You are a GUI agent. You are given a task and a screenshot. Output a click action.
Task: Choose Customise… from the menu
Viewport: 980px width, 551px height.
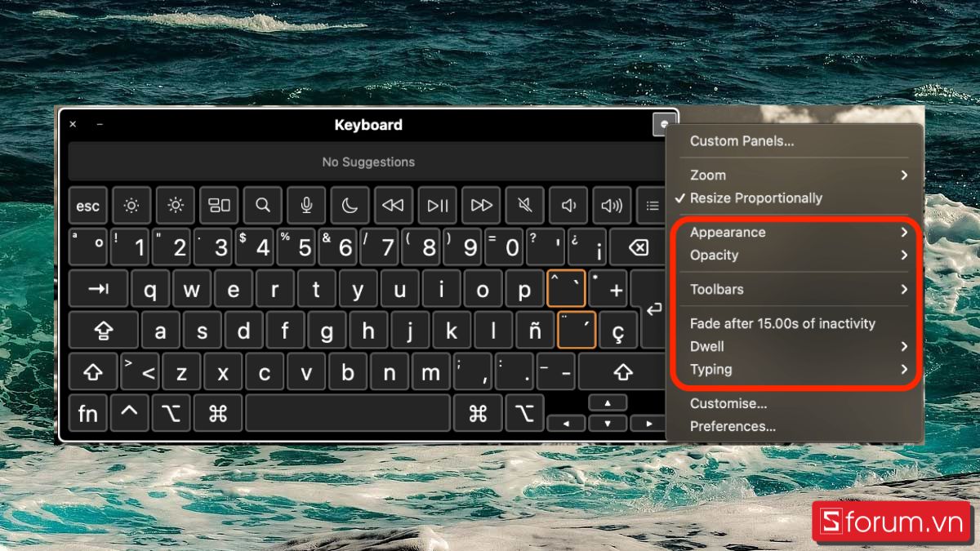(794, 404)
